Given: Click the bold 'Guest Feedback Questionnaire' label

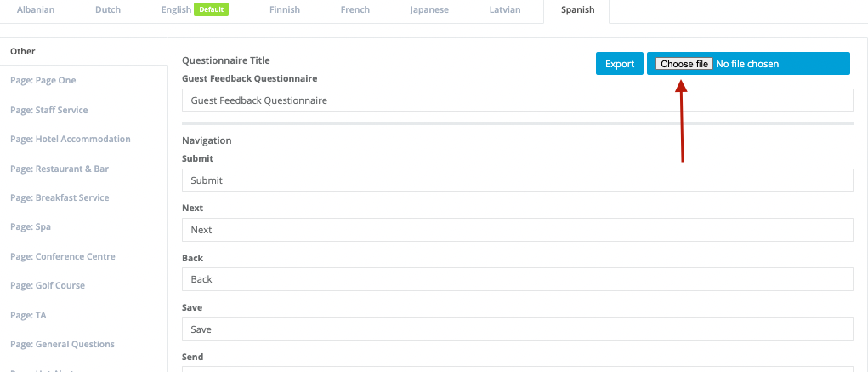Looking at the screenshot, I should click(x=250, y=78).
